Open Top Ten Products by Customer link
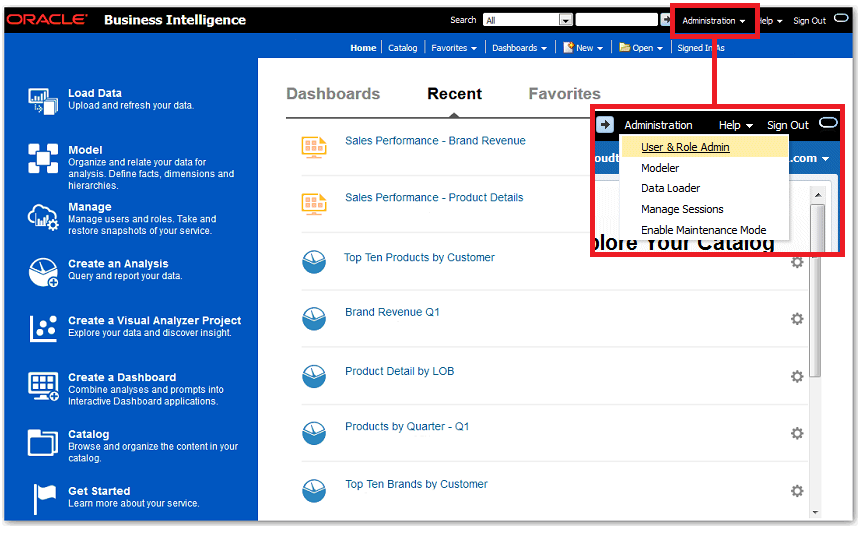 click(x=419, y=258)
